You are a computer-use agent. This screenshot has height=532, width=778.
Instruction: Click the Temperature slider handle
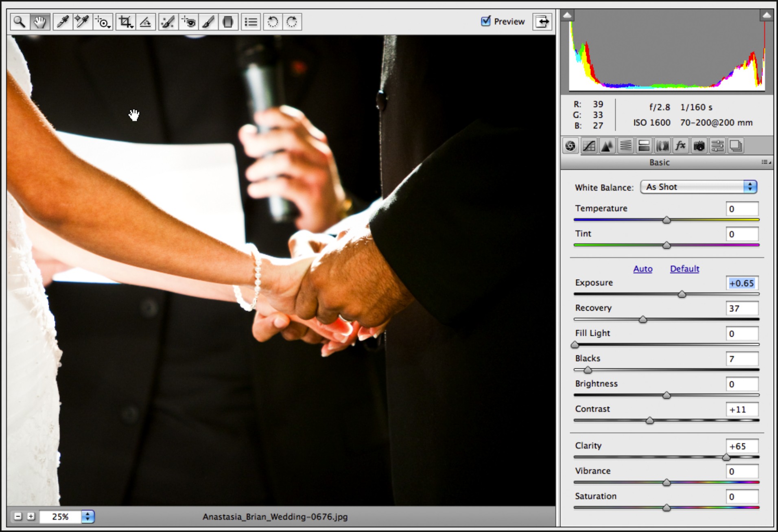[667, 220]
